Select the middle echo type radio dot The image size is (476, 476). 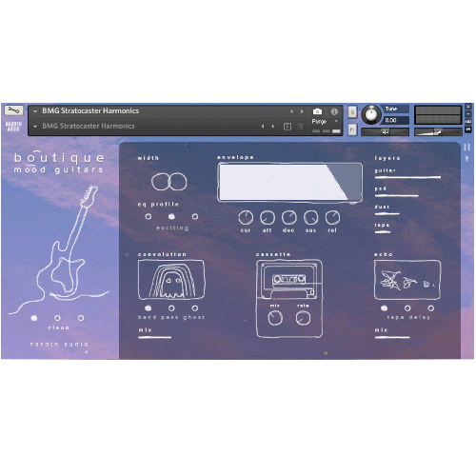[407, 308]
